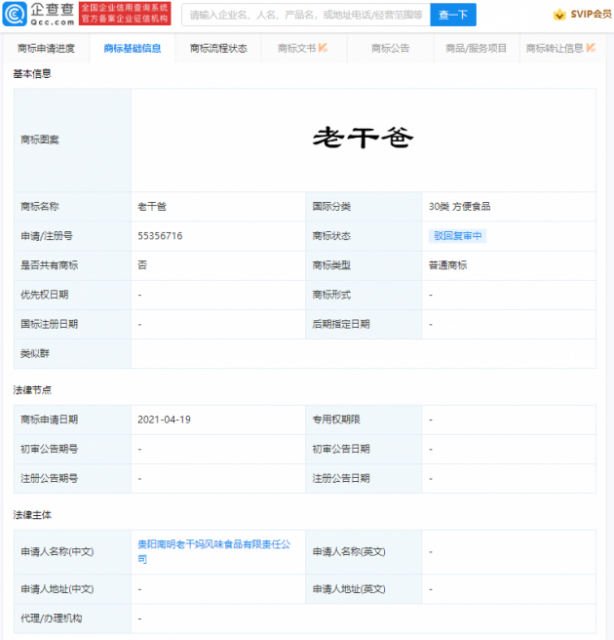Select the 商标基础信息 tab
Screen dimensions: 614x640
[x=132, y=49]
